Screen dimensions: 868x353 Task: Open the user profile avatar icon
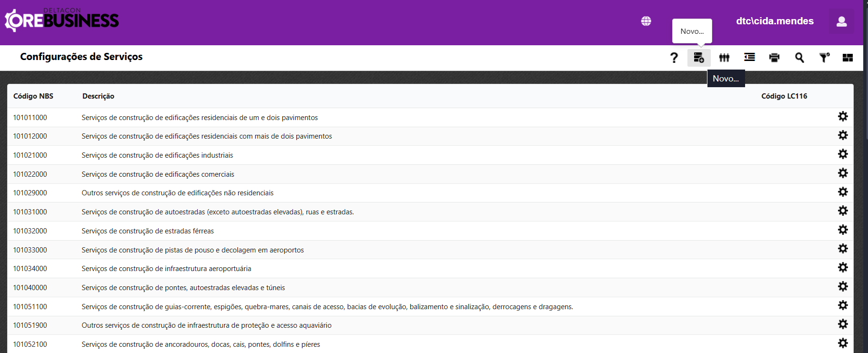tap(841, 21)
